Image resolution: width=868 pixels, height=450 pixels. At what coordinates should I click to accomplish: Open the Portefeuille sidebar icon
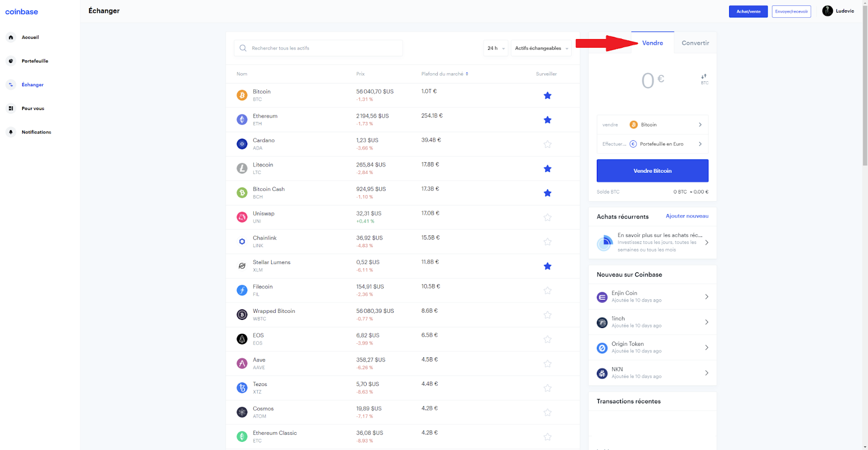[x=11, y=61]
